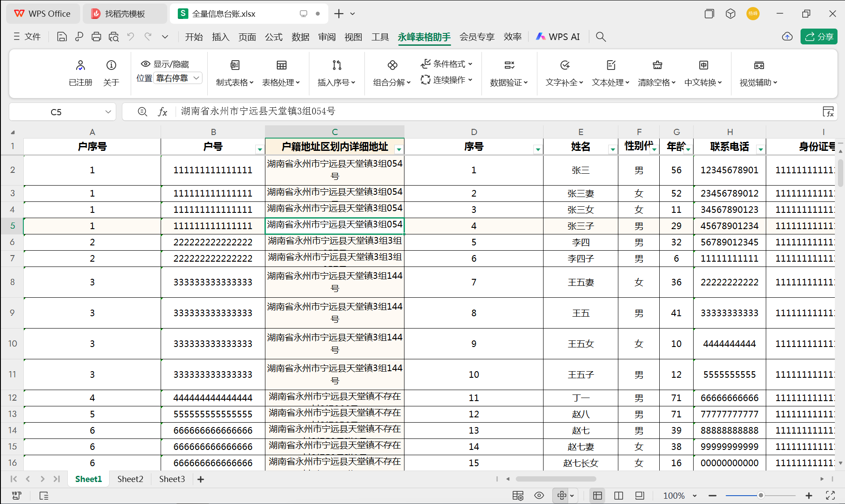The image size is (845, 504).
Task: Open WPS AI assistant
Action: coord(557,37)
